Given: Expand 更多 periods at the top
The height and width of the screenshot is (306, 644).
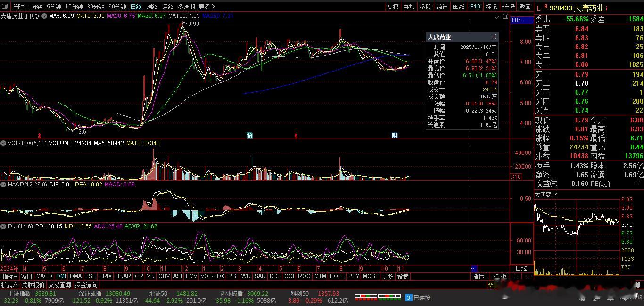Looking at the screenshot, I should pos(206,7).
